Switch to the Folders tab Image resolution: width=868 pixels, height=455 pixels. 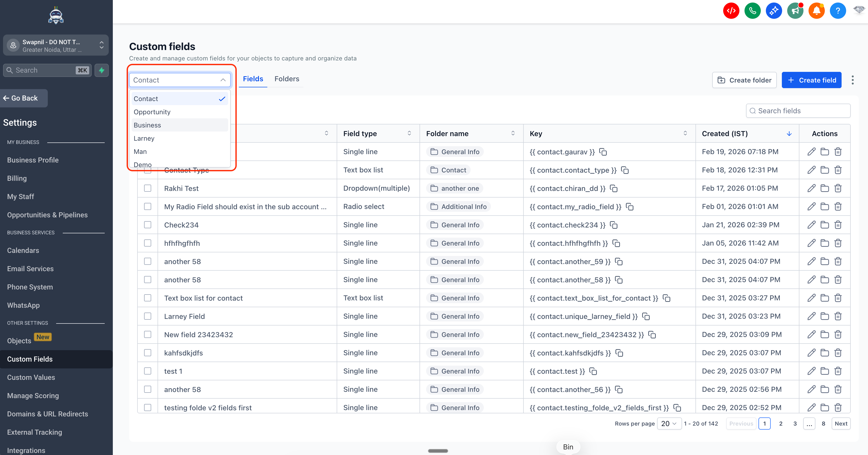coord(287,79)
